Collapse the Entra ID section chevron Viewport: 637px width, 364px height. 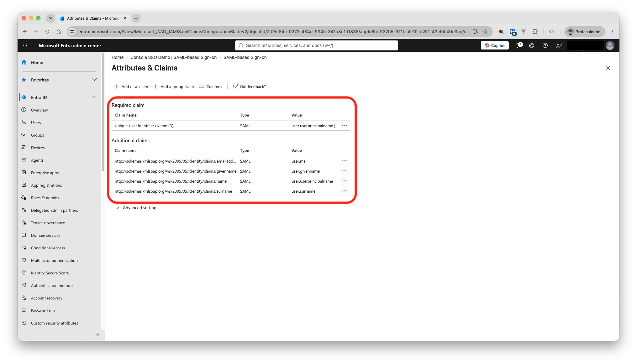tap(94, 97)
